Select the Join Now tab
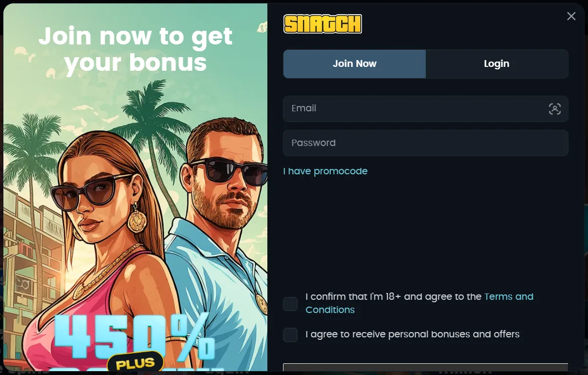588x375 pixels. 354,64
